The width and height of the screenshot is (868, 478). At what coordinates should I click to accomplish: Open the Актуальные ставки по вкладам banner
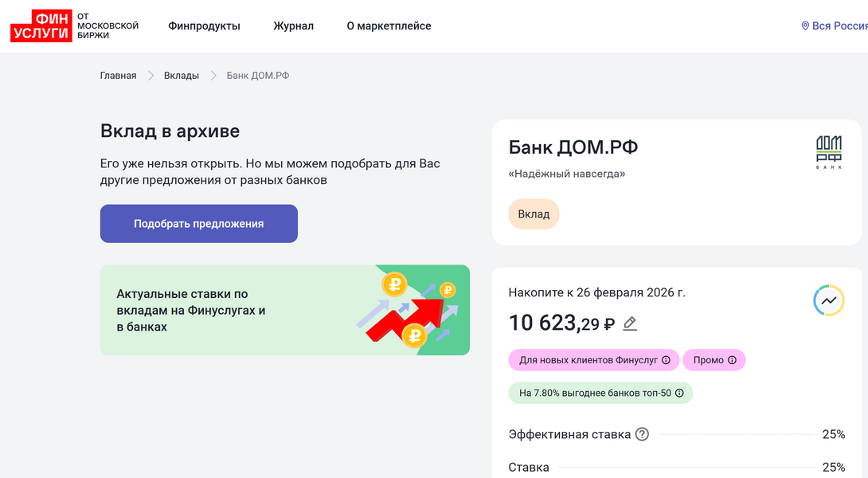point(284,310)
